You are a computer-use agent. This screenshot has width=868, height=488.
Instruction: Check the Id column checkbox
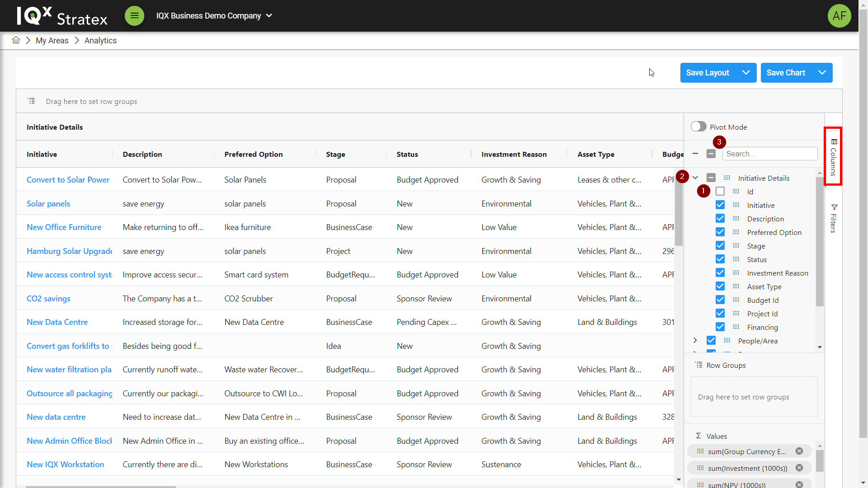720,192
